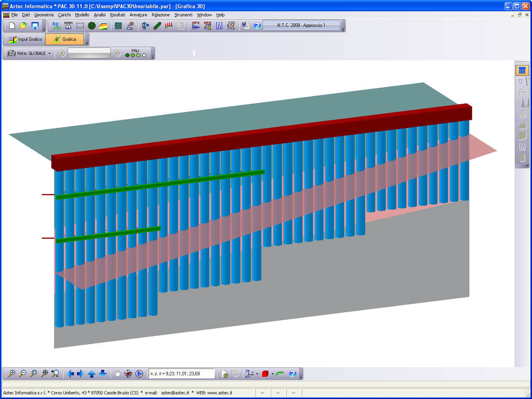This screenshot has width=532, height=399.
Task: Click the 3D rotate model icon
Action: pos(128,374)
